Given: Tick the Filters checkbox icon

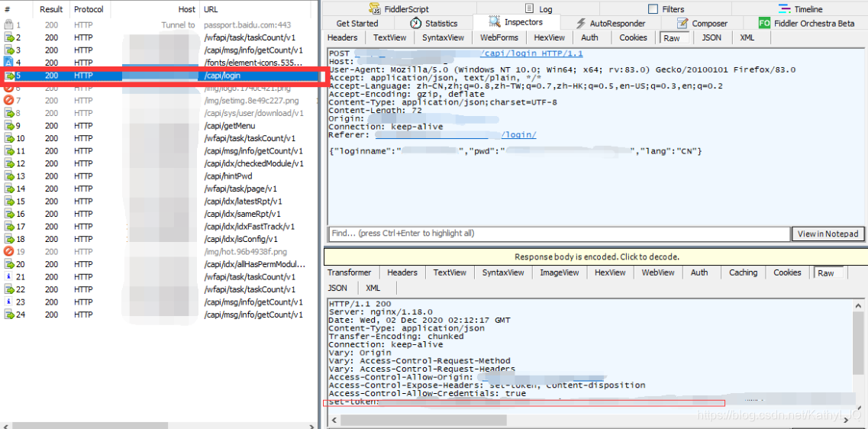Looking at the screenshot, I should (653, 9).
